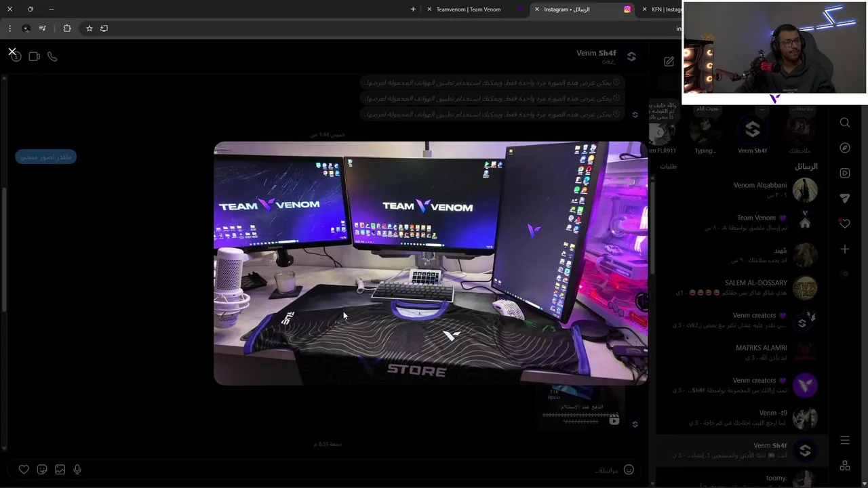Close the Instagram messages browser tab

(537, 9)
